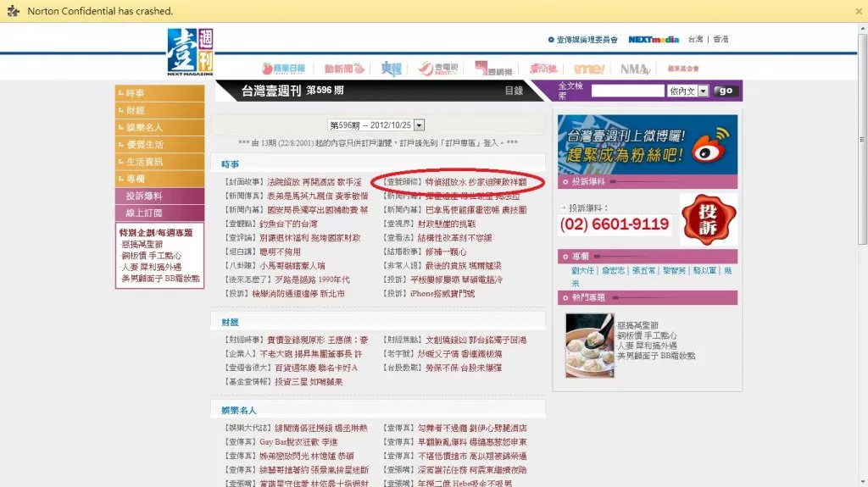Open the 動新聞 logo link

coord(344,69)
